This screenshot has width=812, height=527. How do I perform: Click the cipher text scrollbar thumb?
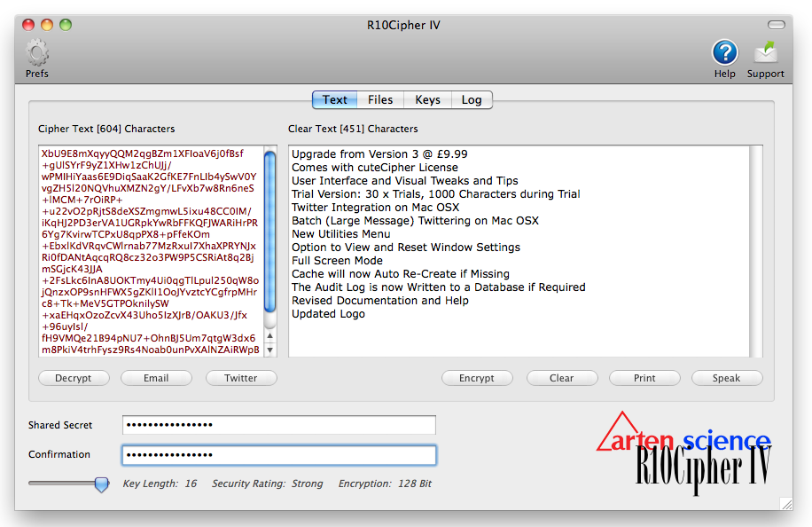(x=269, y=232)
